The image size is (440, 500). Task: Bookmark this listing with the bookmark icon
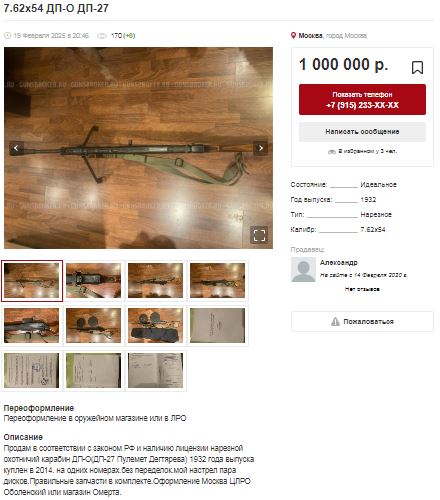tap(417, 67)
